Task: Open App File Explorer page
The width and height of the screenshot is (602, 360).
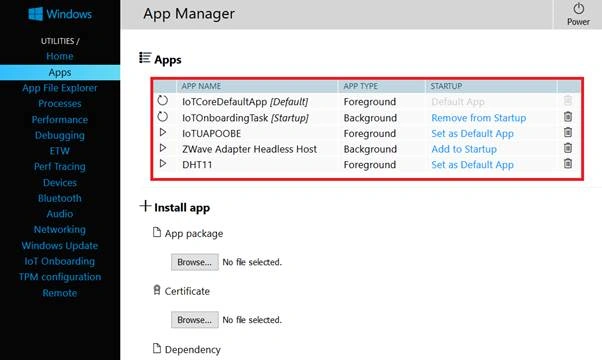Action: 60,88
